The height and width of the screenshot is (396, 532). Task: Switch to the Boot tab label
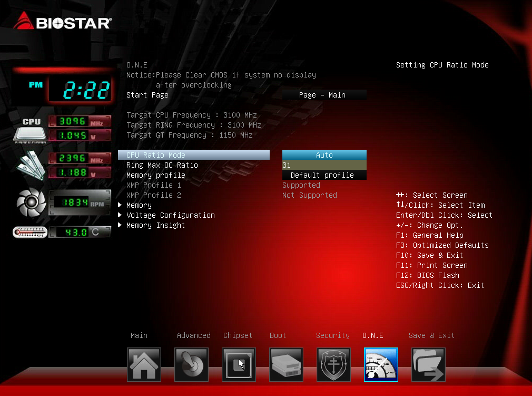coord(278,335)
